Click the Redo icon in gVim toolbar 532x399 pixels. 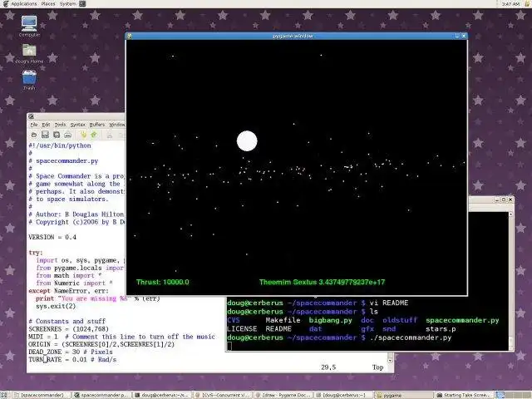coord(94,135)
